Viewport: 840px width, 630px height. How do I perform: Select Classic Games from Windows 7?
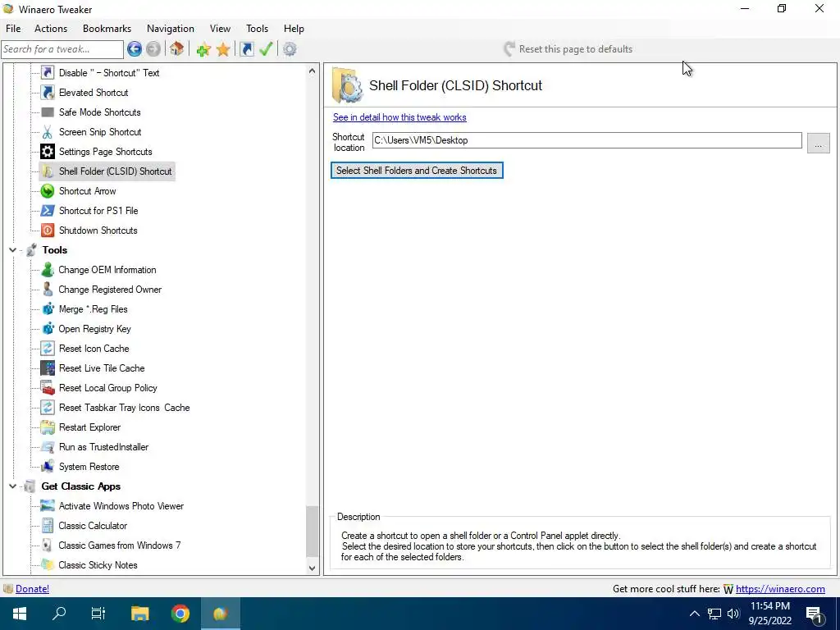pos(120,546)
